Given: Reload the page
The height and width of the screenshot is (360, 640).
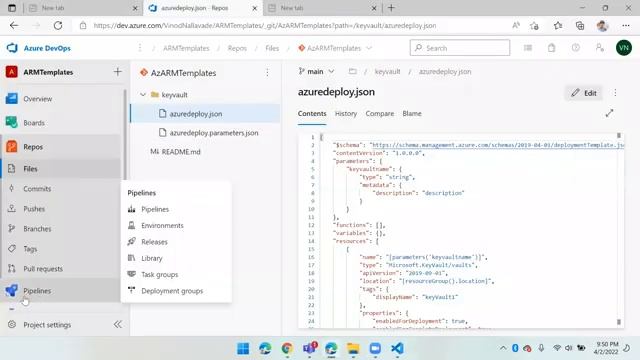Looking at the screenshot, I should tap(58, 25).
